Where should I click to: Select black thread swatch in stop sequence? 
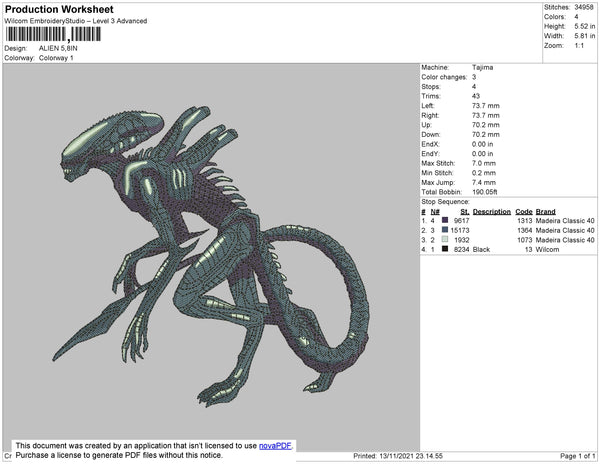[x=445, y=249]
